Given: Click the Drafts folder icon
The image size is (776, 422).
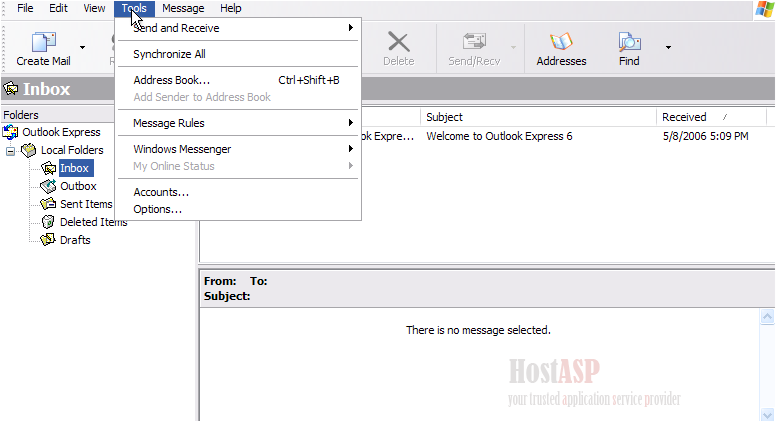Looking at the screenshot, I should point(48,240).
